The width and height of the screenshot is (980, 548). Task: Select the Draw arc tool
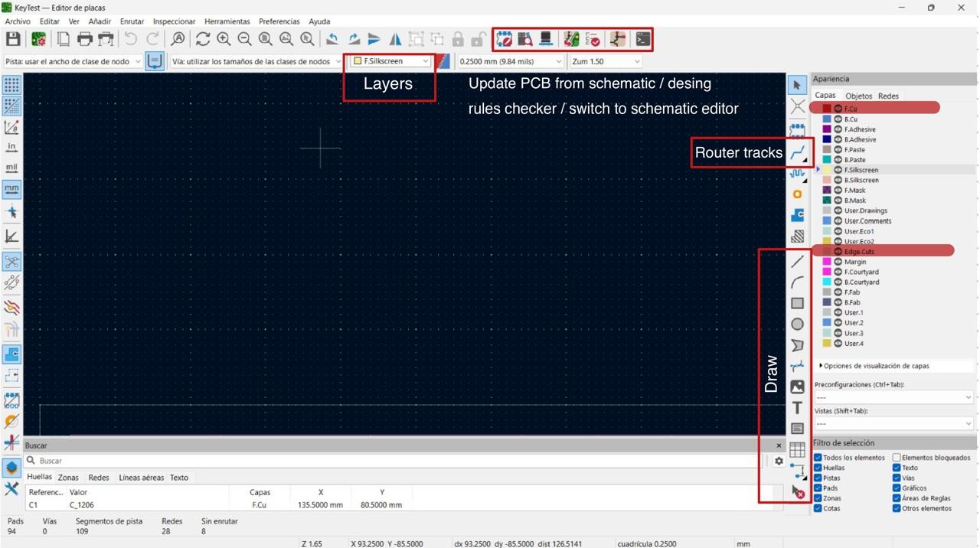pos(797,282)
